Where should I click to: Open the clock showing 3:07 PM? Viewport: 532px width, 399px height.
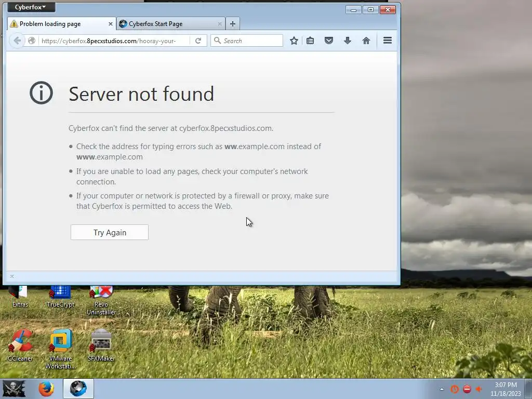(x=506, y=389)
